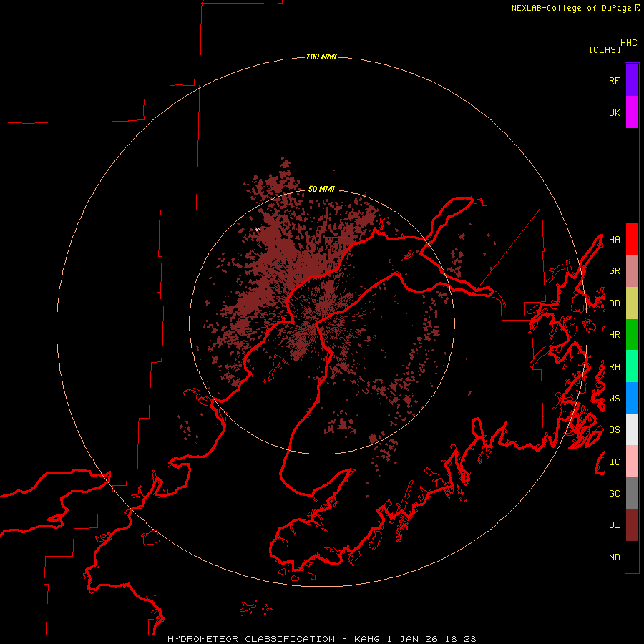Select the GC gray legend swatch
This screenshot has width=644, height=644.
coord(632,493)
